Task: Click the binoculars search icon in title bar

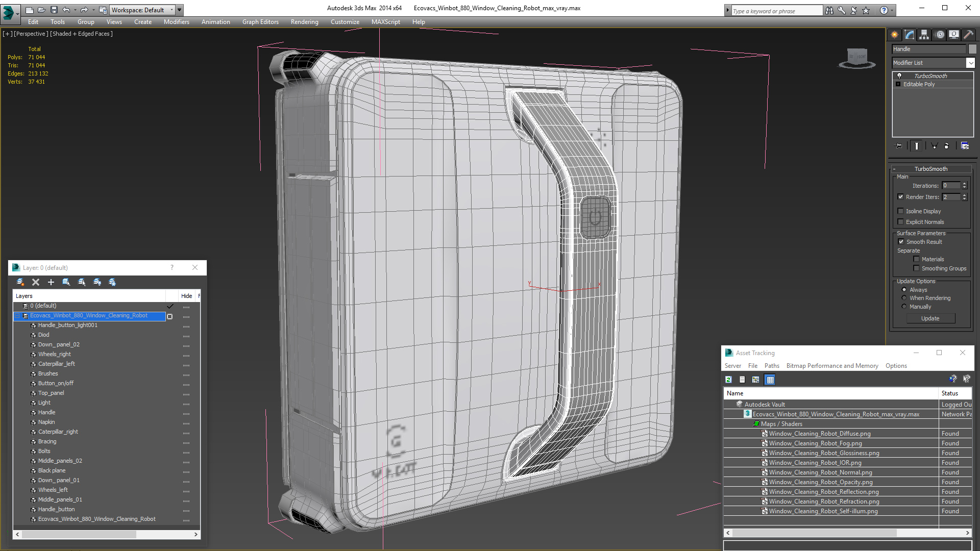Action: (x=829, y=10)
